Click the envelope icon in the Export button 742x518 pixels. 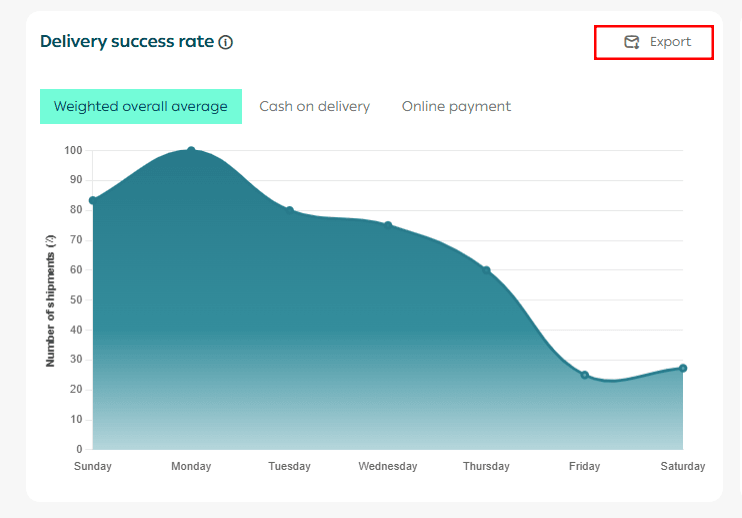click(631, 42)
